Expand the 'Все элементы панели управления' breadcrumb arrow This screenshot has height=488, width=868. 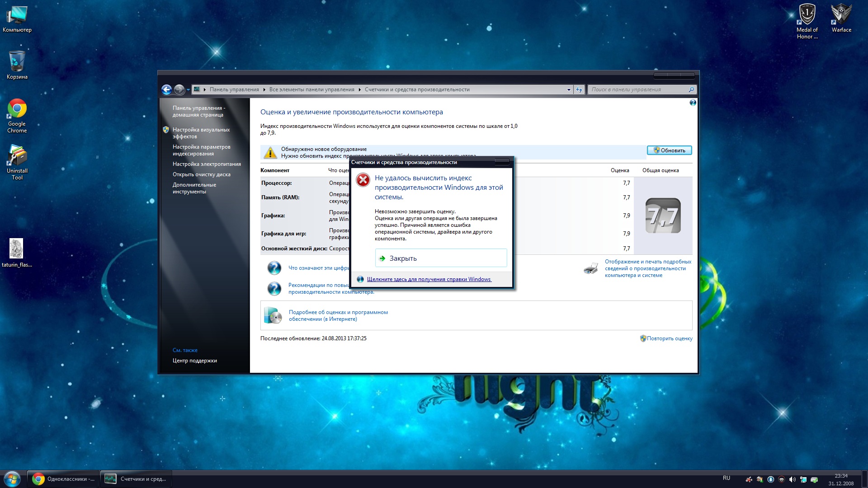tap(360, 89)
